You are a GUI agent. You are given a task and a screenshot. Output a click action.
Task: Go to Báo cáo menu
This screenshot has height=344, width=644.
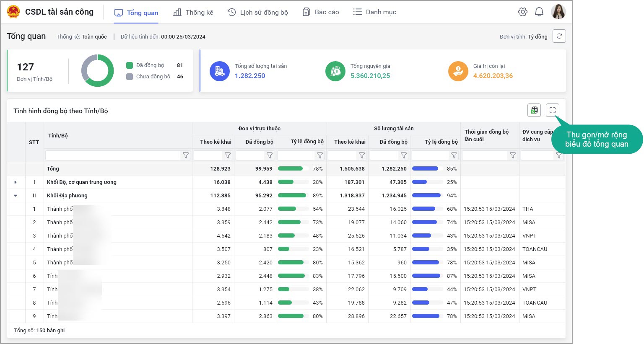point(321,13)
